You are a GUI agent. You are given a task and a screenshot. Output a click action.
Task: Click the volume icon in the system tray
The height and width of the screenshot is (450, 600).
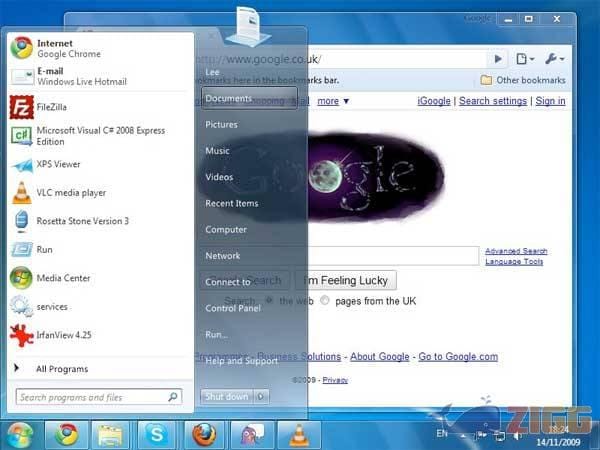(517, 436)
